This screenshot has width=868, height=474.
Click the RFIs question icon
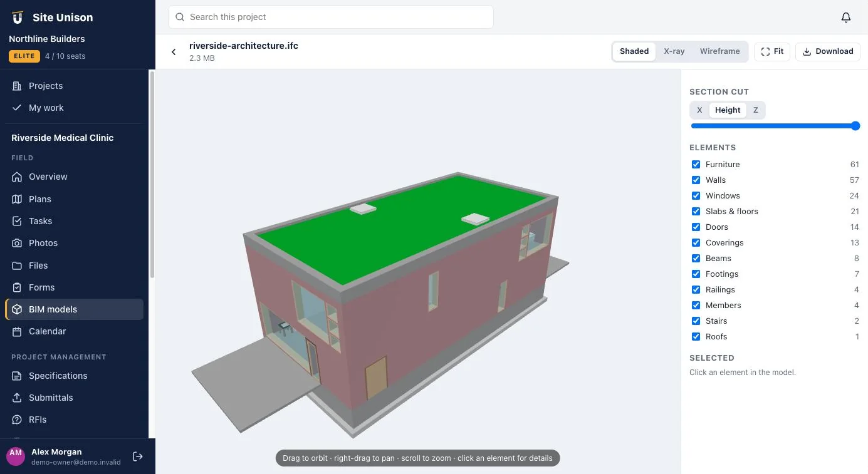click(17, 420)
